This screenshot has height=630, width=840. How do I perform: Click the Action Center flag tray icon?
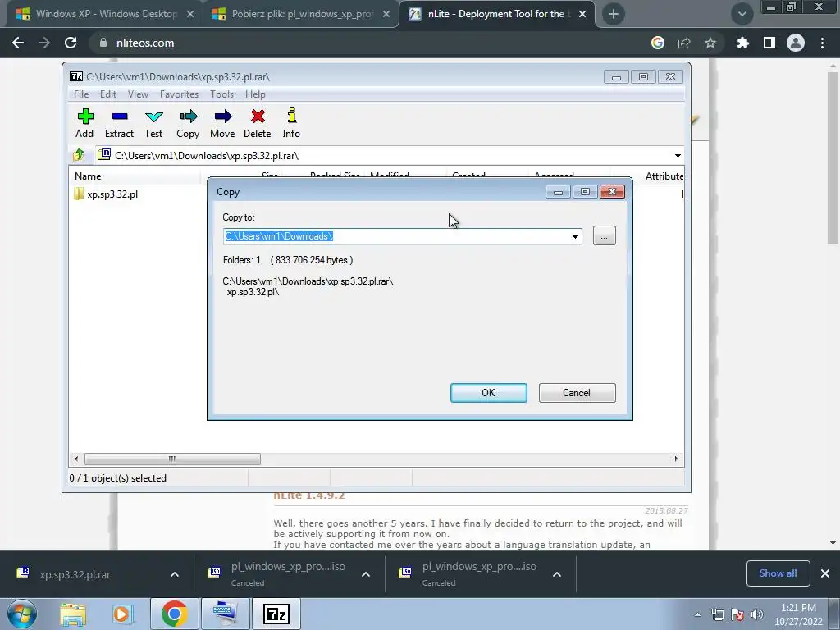(737, 614)
